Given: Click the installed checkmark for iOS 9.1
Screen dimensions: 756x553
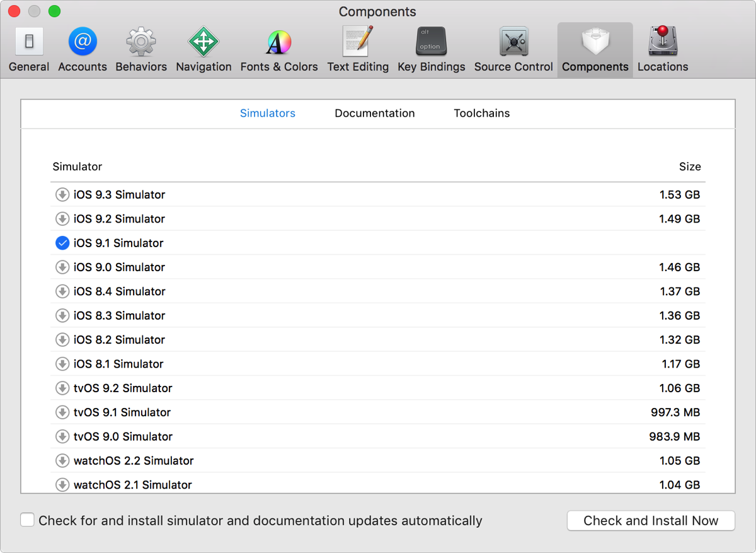Looking at the screenshot, I should 62,243.
